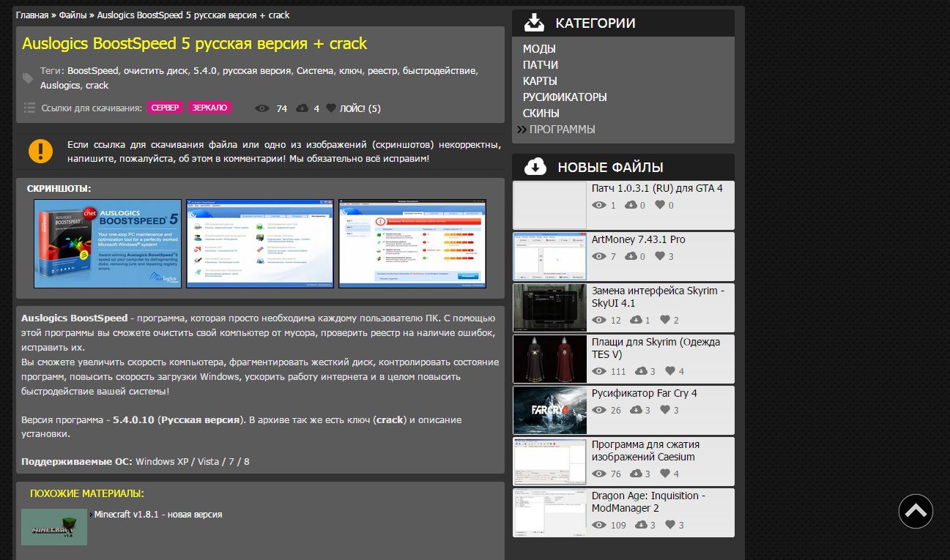Open Minecraft v1.8.1 related material link
Image resolution: width=950 pixels, height=560 pixels.
[x=158, y=515]
